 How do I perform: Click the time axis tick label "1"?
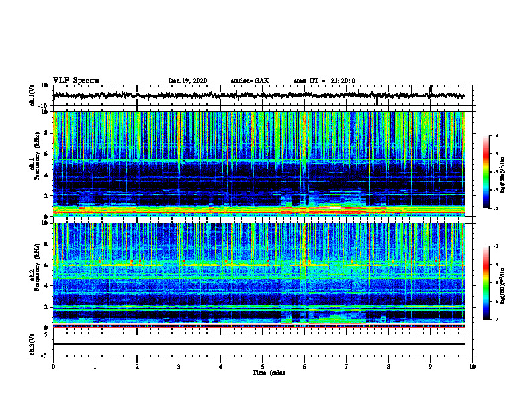click(95, 367)
